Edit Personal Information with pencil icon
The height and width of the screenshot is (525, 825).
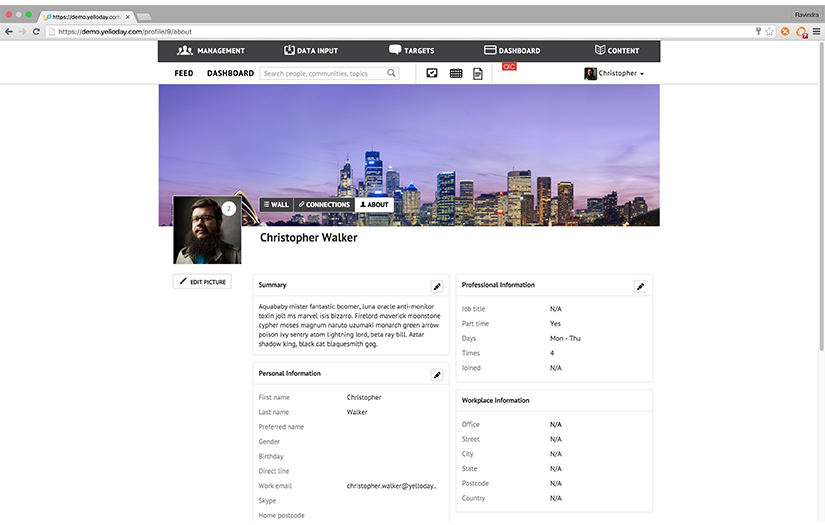[x=437, y=375]
